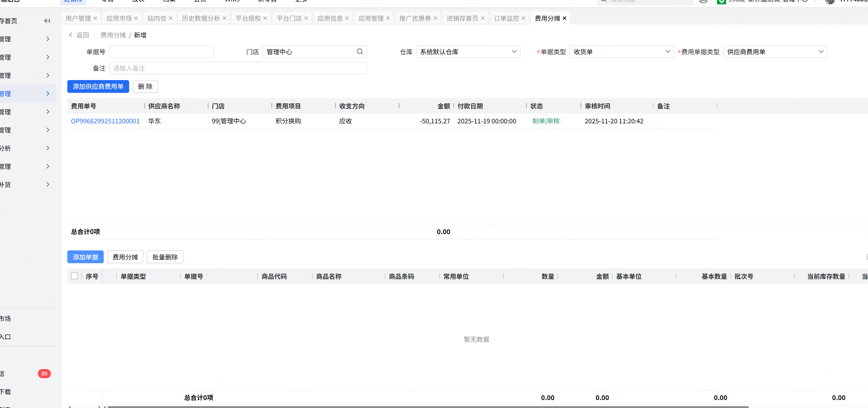Click the 费用分摊 button below totals
The width and height of the screenshot is (868, 408).
coord(125,257)
